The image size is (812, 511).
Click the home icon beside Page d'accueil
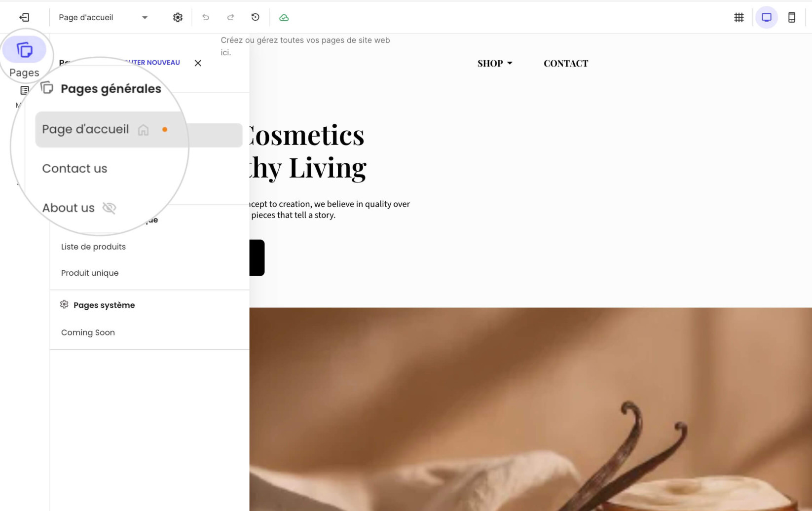[143, 130]
